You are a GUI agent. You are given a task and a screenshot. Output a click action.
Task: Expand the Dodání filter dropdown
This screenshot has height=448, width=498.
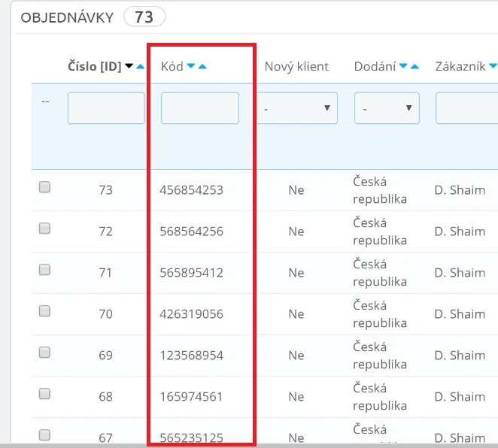click(387, 108)
